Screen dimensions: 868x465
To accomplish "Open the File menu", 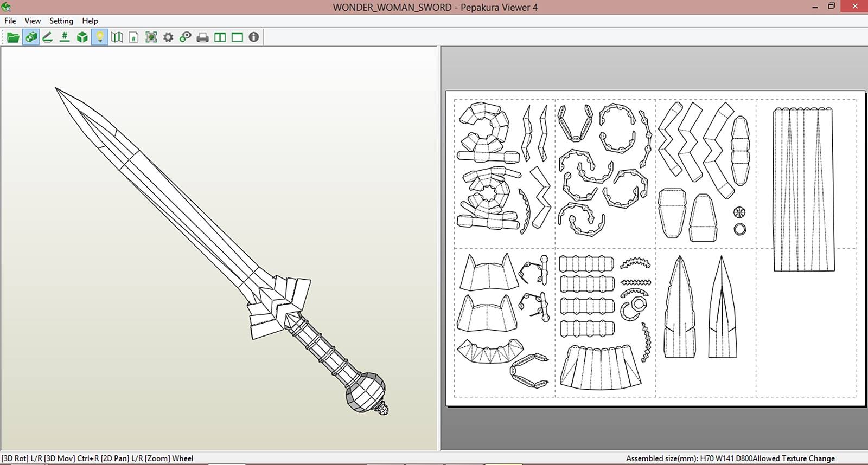I will pos(10,21).
